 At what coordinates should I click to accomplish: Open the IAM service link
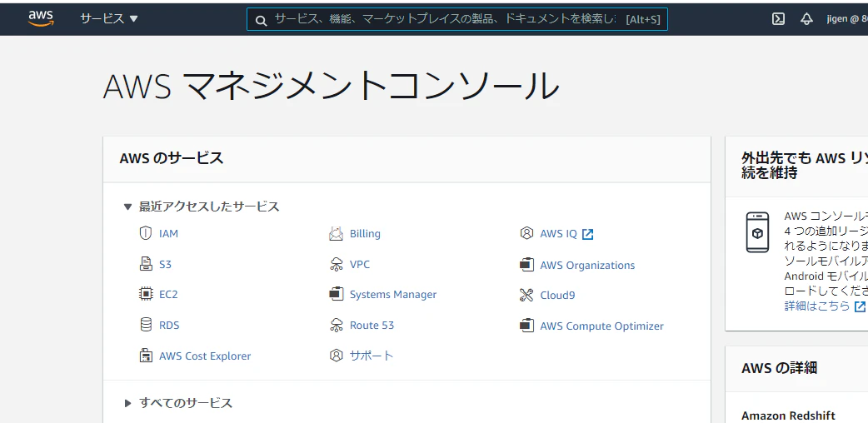coord(169,234)
